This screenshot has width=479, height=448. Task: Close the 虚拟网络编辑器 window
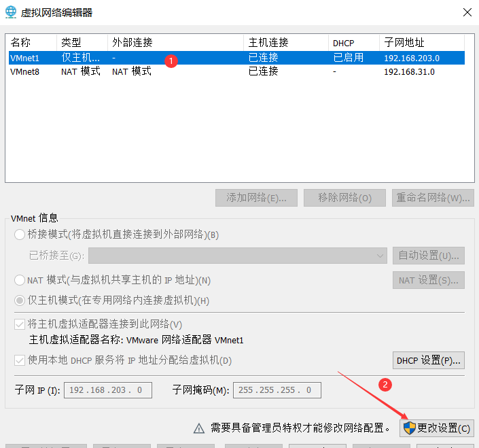[467, 12]
